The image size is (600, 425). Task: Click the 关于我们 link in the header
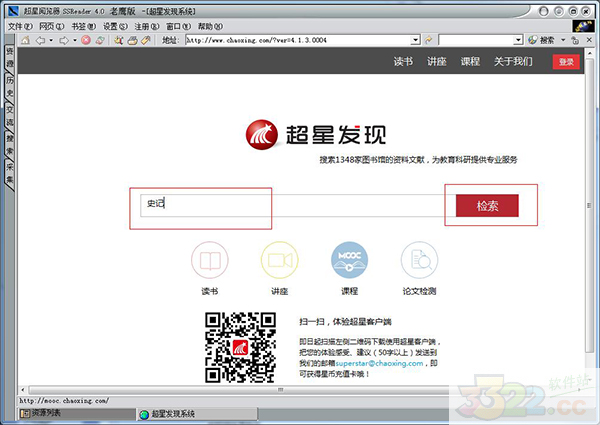point(513,61)
